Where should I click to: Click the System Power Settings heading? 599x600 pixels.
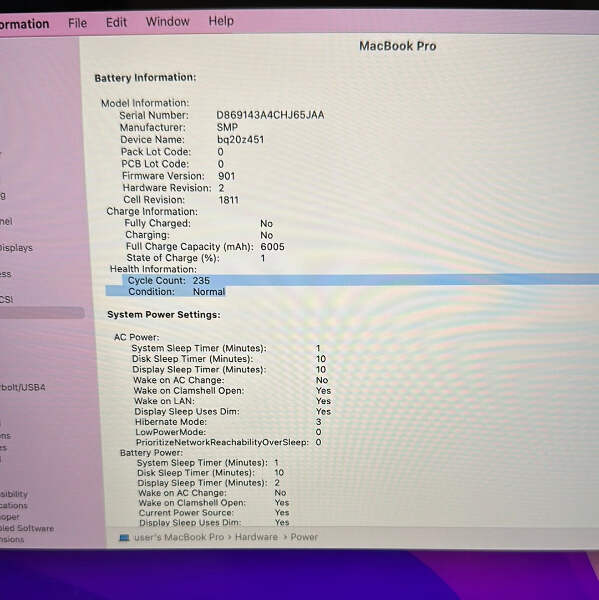pyautogui.click(x=163, y=315)
